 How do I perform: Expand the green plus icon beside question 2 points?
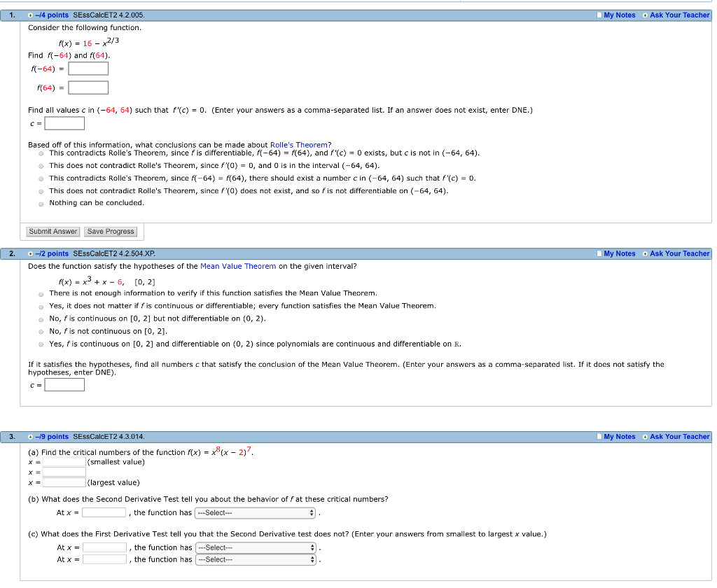[x=30, y=254]
